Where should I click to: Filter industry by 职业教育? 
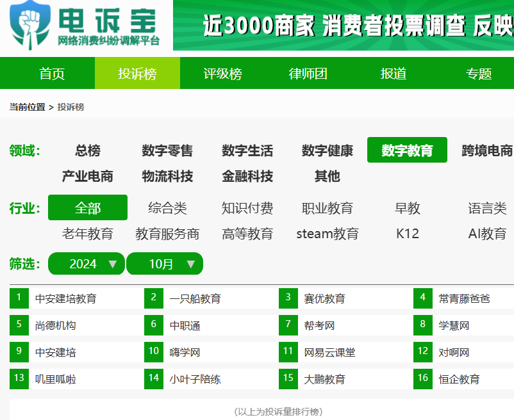point(327,208)
